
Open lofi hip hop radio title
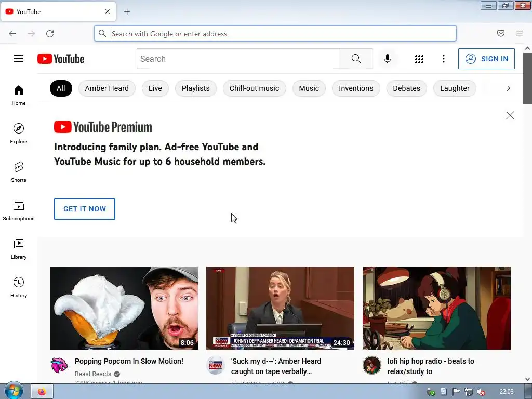point(431,366)
